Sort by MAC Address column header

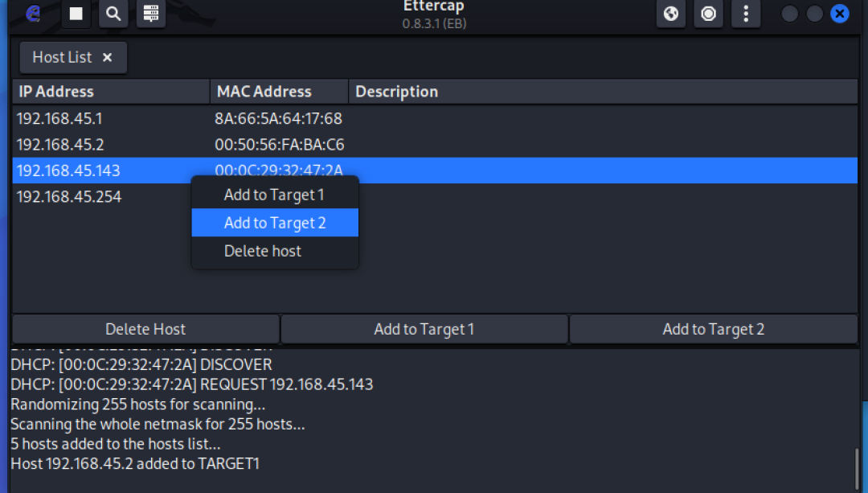point(278,92)
